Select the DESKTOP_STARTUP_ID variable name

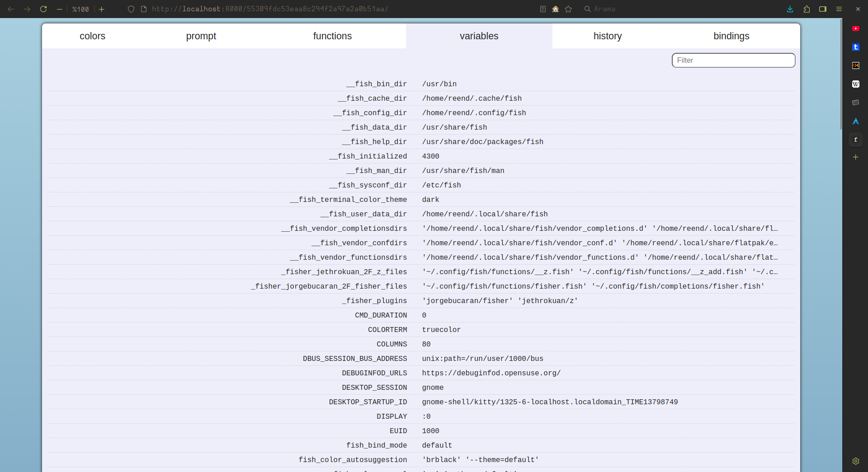pyautogui.click(x=368, y=402)
